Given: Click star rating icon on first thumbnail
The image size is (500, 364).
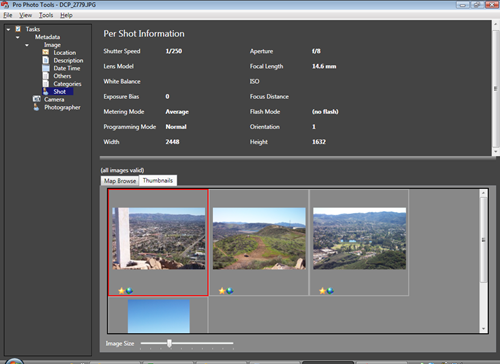Looking at the screenshot, I should click(x=122, y=291).
